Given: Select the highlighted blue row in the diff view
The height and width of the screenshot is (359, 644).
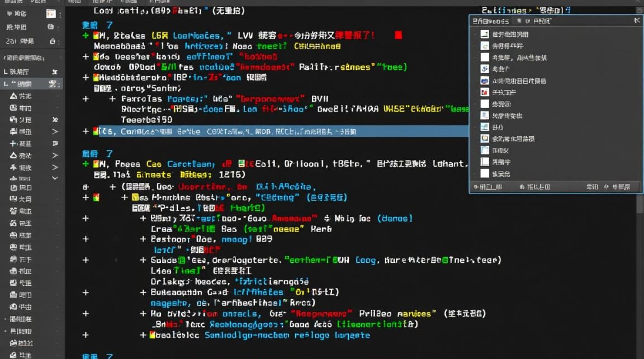Looking at the screenshot, I should (x=216, y=131).
